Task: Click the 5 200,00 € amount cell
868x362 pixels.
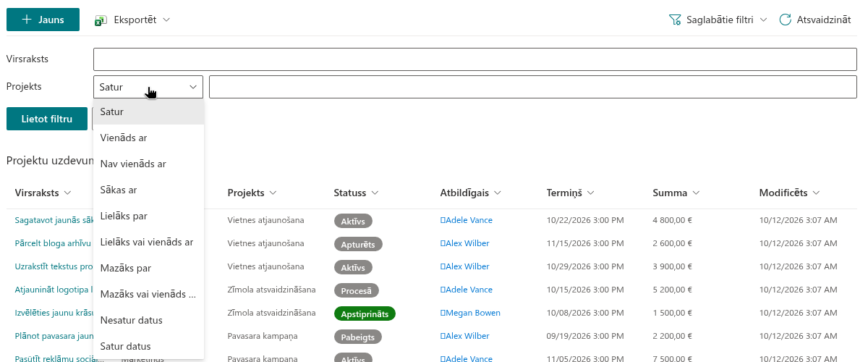Action: point(673,290)
